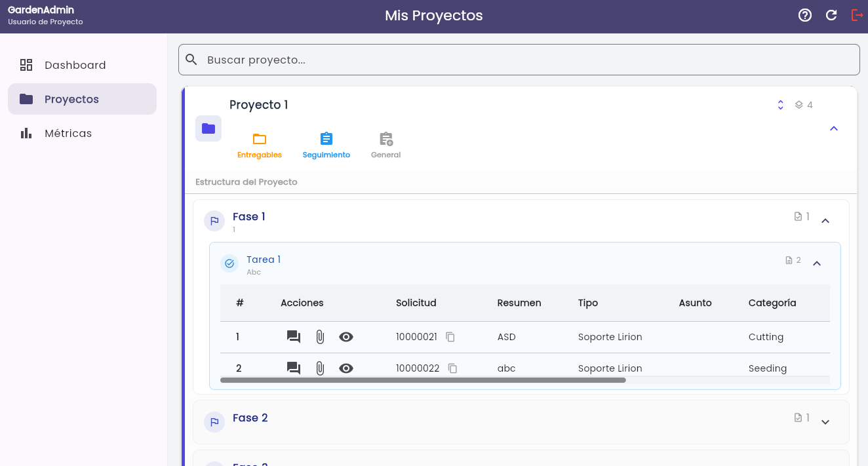The image size is (868, 466).
Task: Expand the Fase 2 section
Action: [825, 422]
